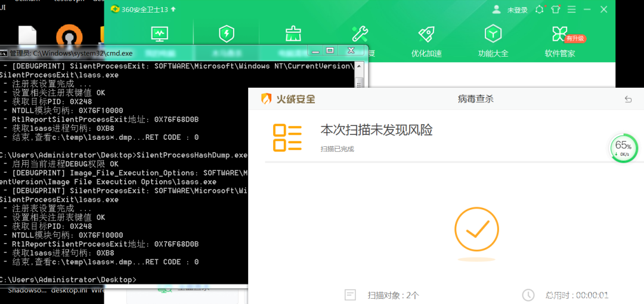The width and height of the screenshot is (644, 304).
Task: Open the rocket 优化加速 icon in 360
Action: pyautogui.click(x=426, y=33)
